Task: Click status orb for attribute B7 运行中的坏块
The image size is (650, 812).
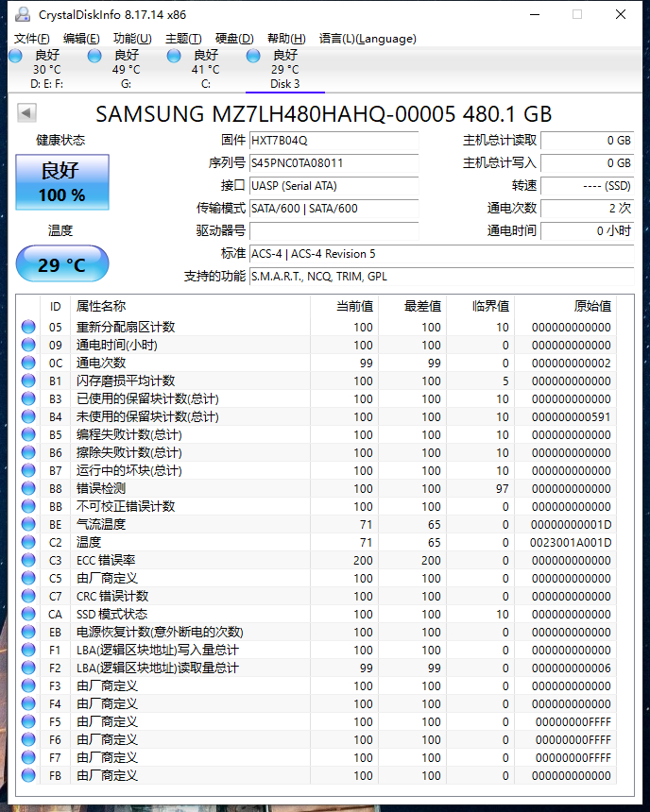Action: point(28,470)
